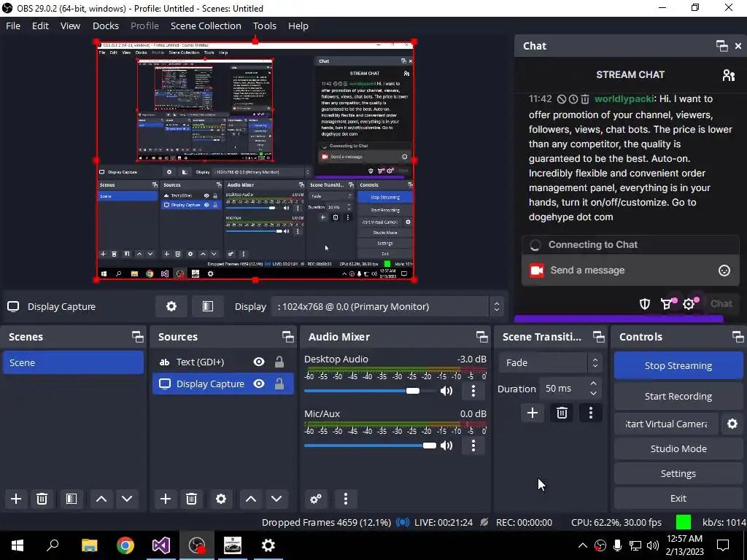This screenshot has width=747, height=560.
Task: Toggle lock on Display Capture source
Action: pos(279,384)
